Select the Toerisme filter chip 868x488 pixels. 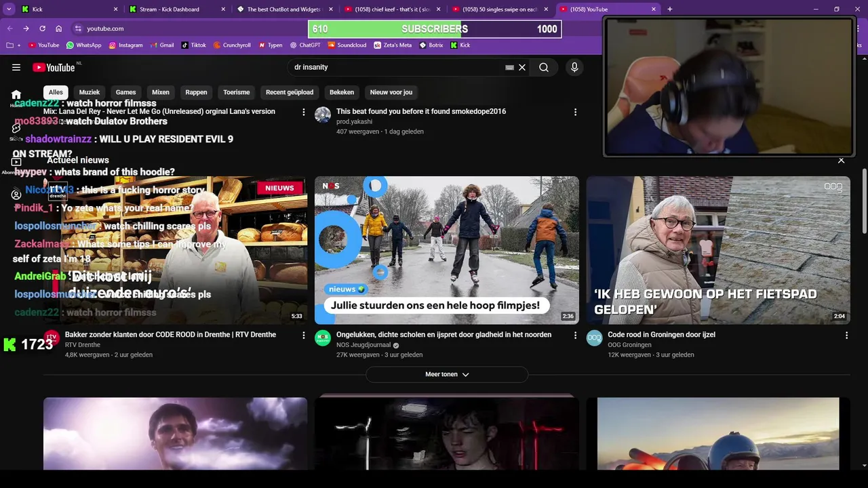237,92
